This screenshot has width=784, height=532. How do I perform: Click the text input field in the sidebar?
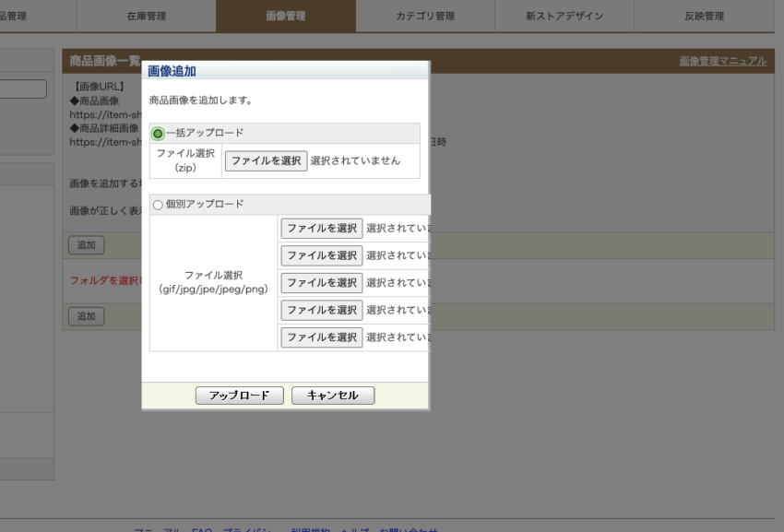(x=23, y=89)
